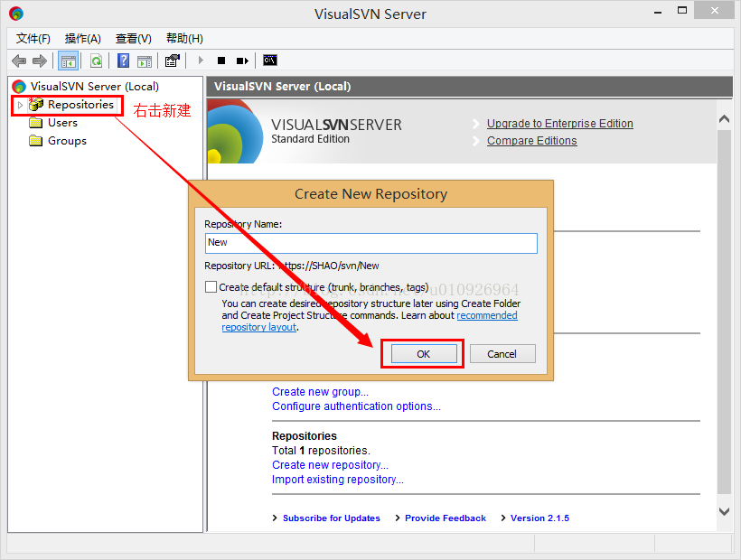The image size is (741, 560).
Task: Confirm with the OK button
Action: 424,354
